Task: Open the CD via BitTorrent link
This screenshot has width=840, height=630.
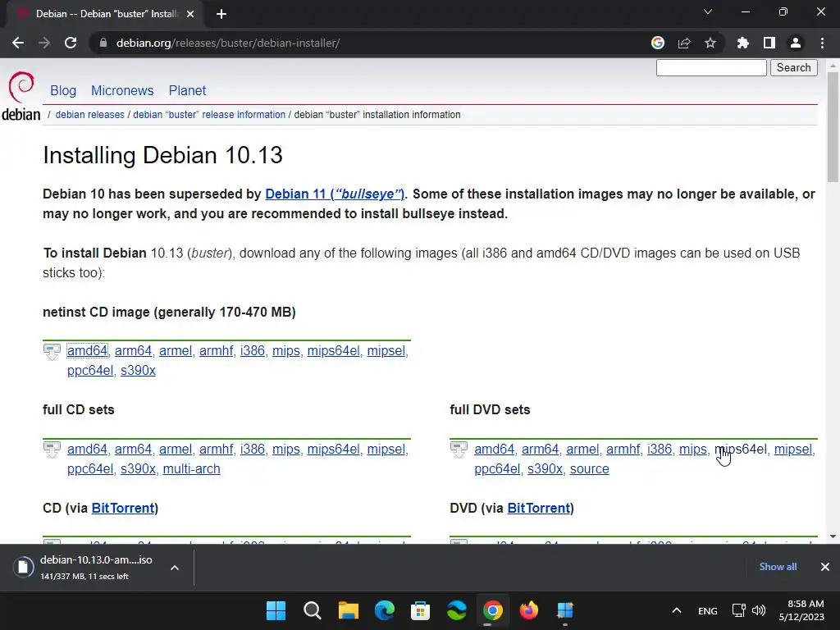Action: 123,508
